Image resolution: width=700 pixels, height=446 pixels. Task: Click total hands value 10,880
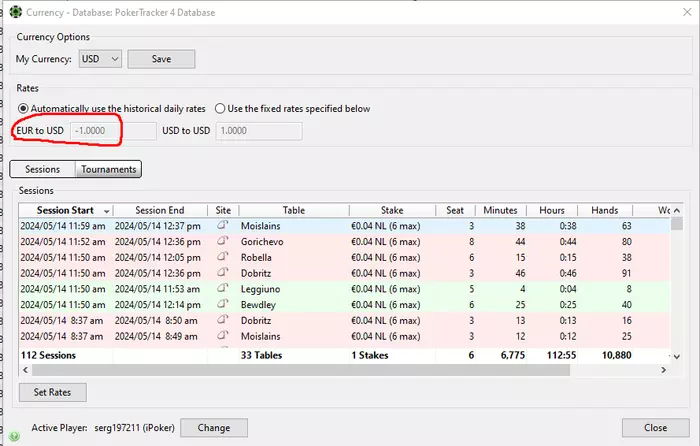[x=617, y=355]
